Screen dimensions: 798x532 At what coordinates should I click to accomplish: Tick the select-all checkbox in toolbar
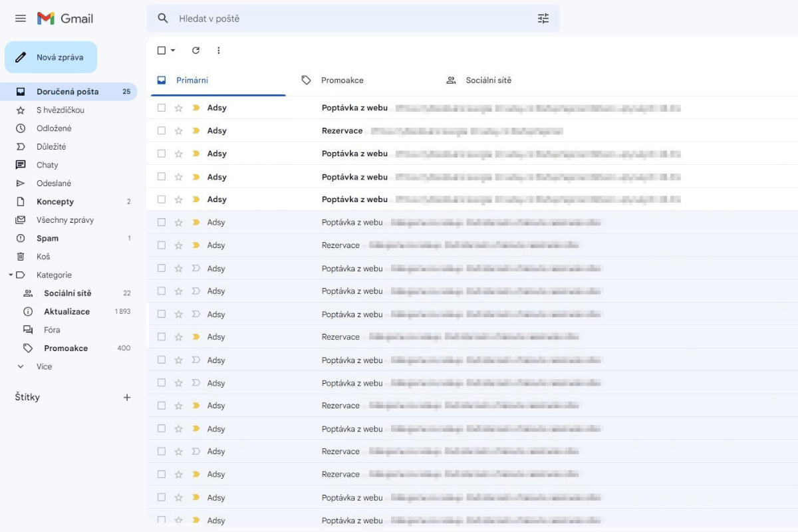pos(162,51)
